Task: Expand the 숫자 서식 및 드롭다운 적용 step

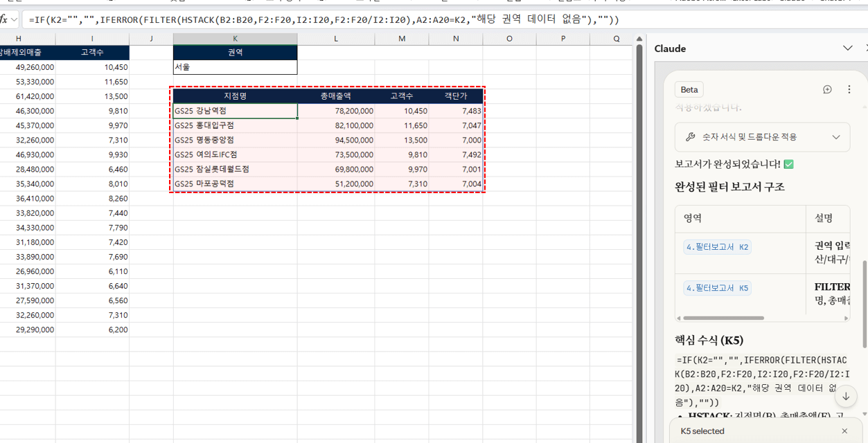Action: click(836, 137)
